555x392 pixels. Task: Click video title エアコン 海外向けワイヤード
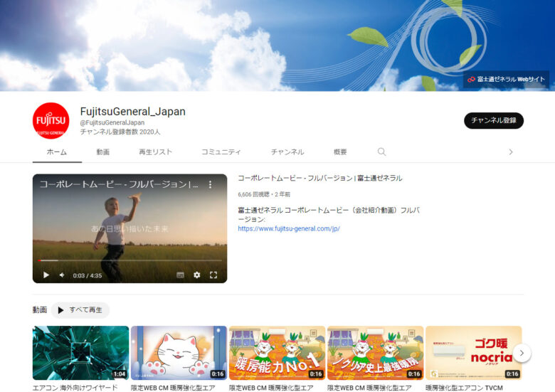(75, 388)
